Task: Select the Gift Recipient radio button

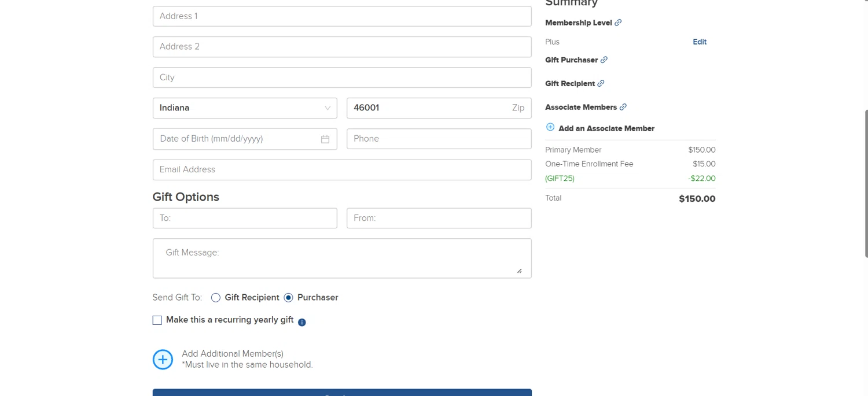Action: pyautogui.click(x=216, y=298)
